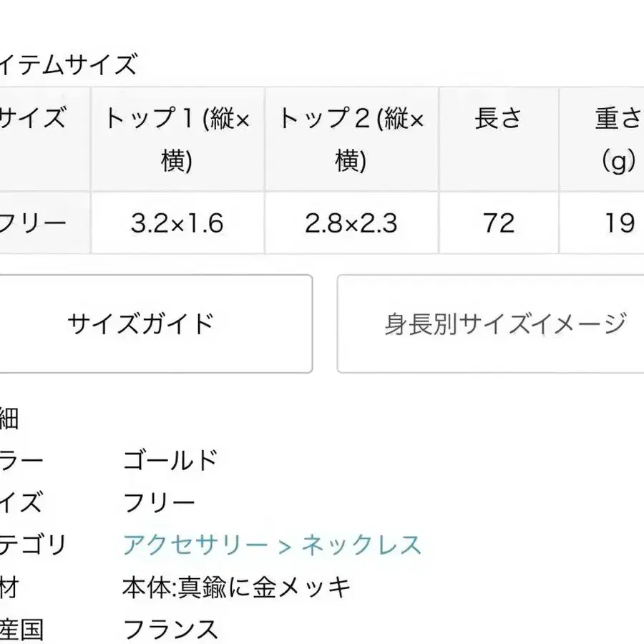Select the length value 72 cell
The height and width of the screenshot is (644, 644).
pos(499,223)
